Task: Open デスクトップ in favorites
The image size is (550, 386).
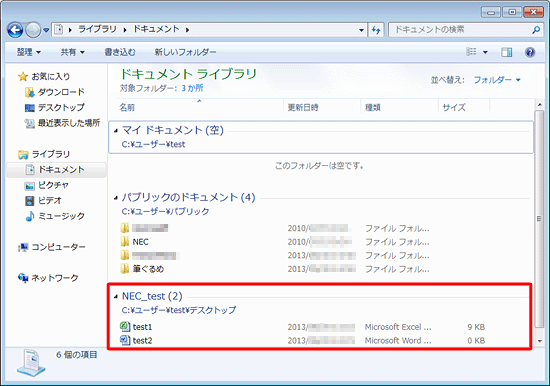Action: click(x=61, y=107)
